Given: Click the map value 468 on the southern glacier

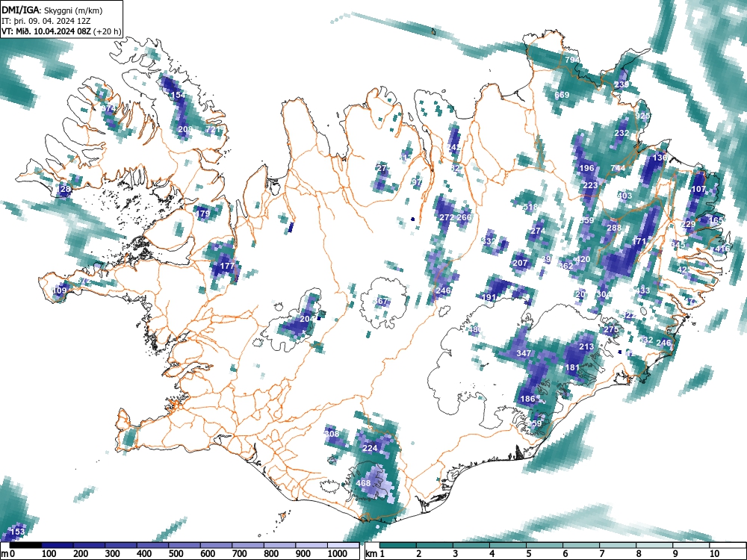Looking at the screenshot, I should [363, 483].
